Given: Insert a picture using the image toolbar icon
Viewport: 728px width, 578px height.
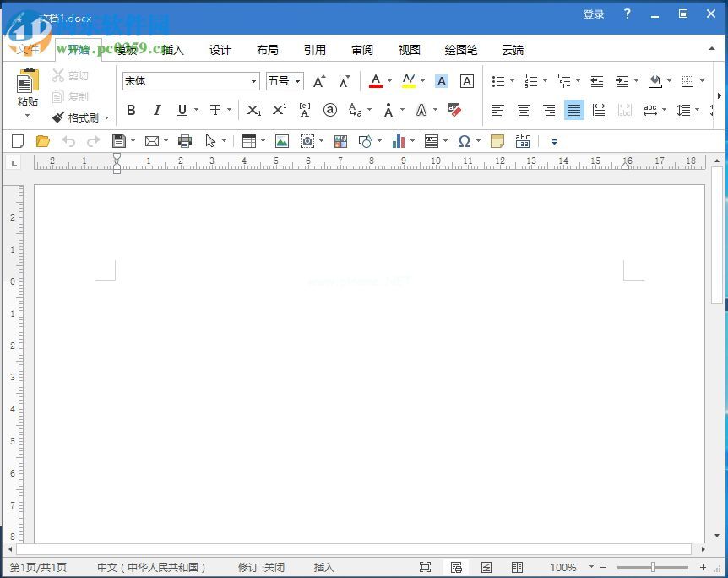Looking at the screenshot, I should click(x=281, y=141).
